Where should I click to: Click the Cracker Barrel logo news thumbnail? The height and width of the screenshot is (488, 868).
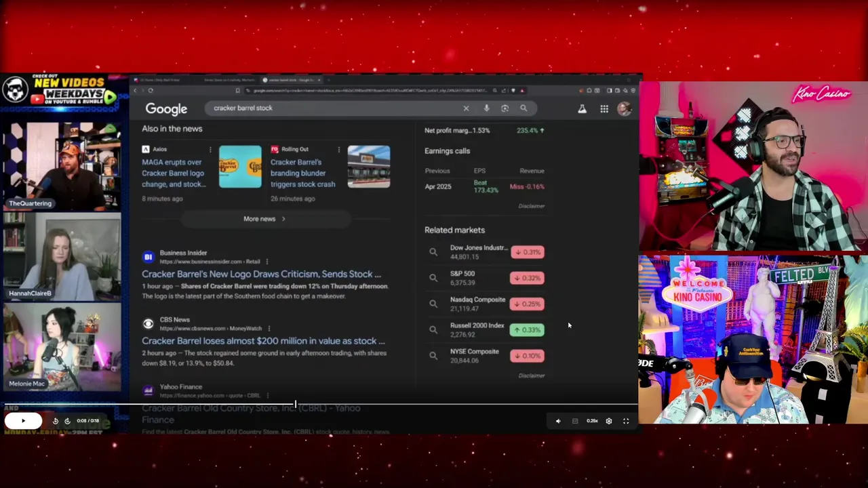coord(240,166)
